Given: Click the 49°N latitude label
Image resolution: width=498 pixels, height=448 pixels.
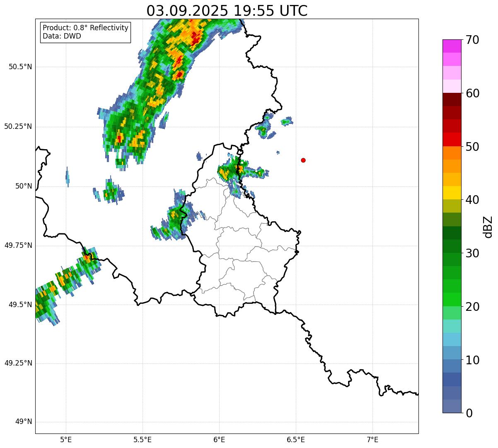Looking at the screenshot, I should pyautogui.click(x=24, y=422).
